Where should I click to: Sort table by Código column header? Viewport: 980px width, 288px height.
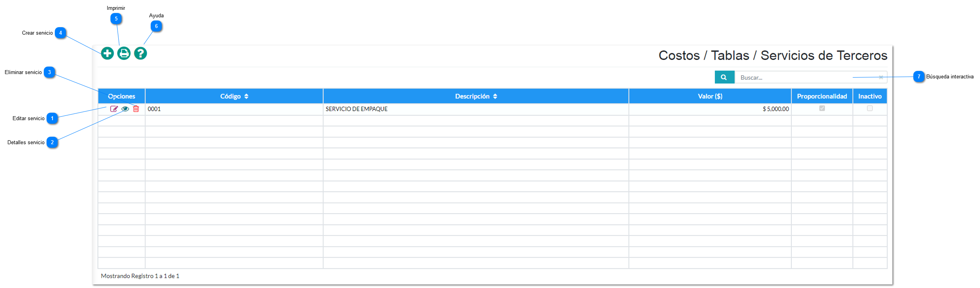tap(234, 96)
